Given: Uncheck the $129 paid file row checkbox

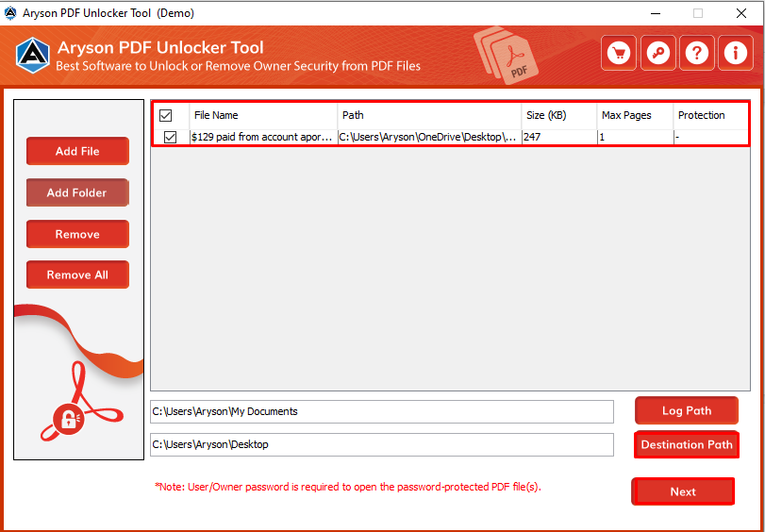Looking at the screenshot, I should [171, 138].
